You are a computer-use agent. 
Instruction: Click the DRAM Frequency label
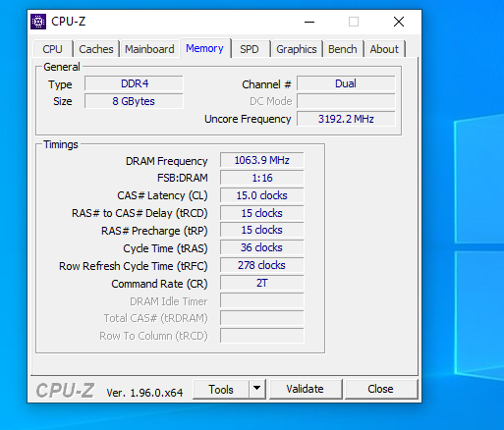pyautogui.click(x=166, y=161)
